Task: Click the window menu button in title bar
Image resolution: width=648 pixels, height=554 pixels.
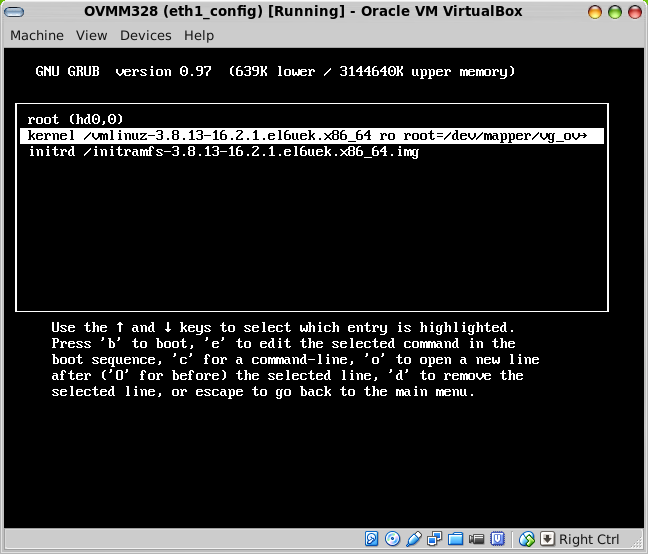Action: (14, 12)
